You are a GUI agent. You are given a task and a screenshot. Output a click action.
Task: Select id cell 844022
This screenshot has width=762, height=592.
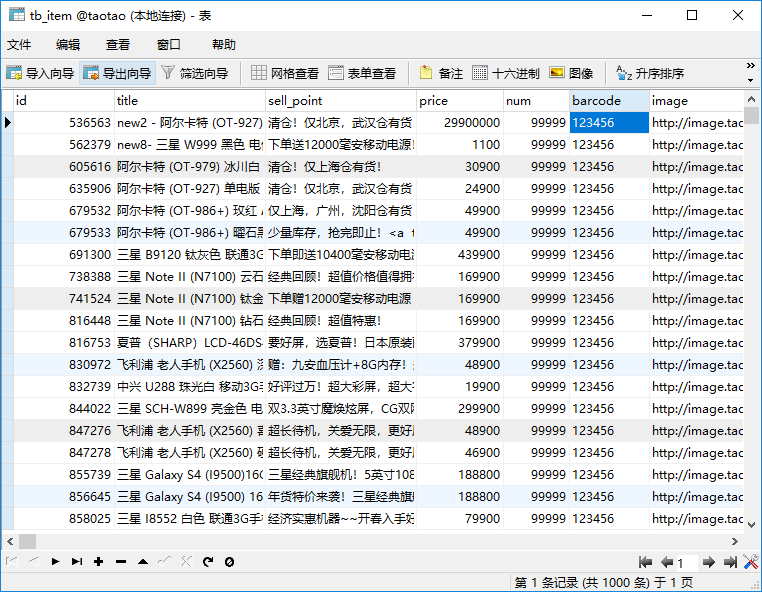[64, 409]
